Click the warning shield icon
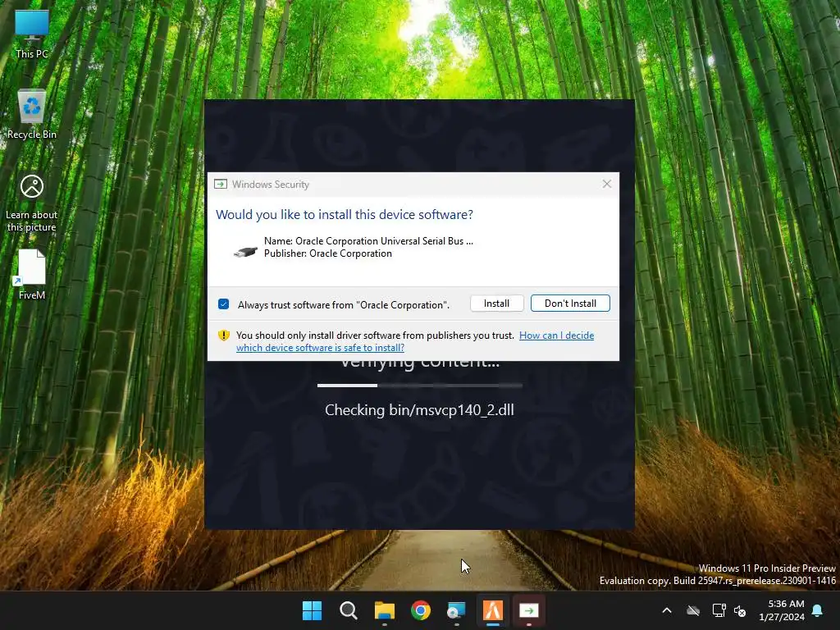The image size is (840, 630). tap(224, 336)
